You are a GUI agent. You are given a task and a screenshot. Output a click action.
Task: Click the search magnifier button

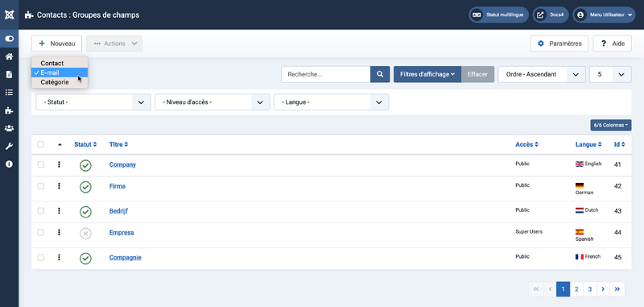click(x=380, y=74)
